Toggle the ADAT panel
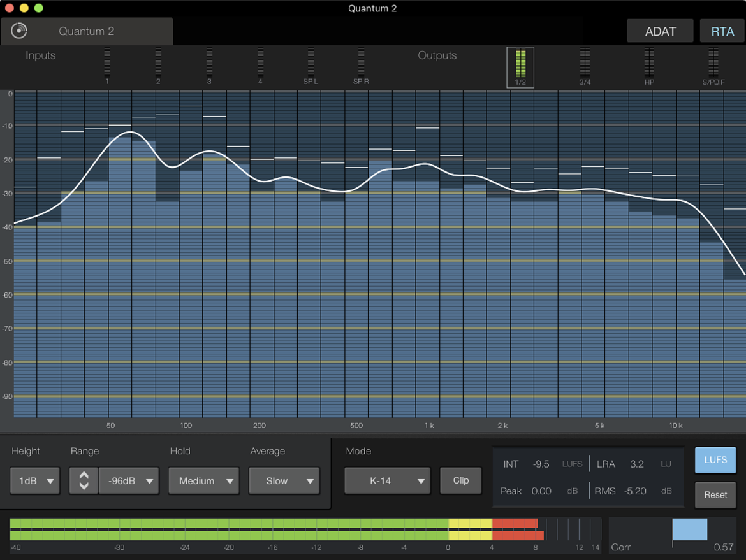Viewport: 746px width, 560px height. pyautogui.click(x=660, y=31)
